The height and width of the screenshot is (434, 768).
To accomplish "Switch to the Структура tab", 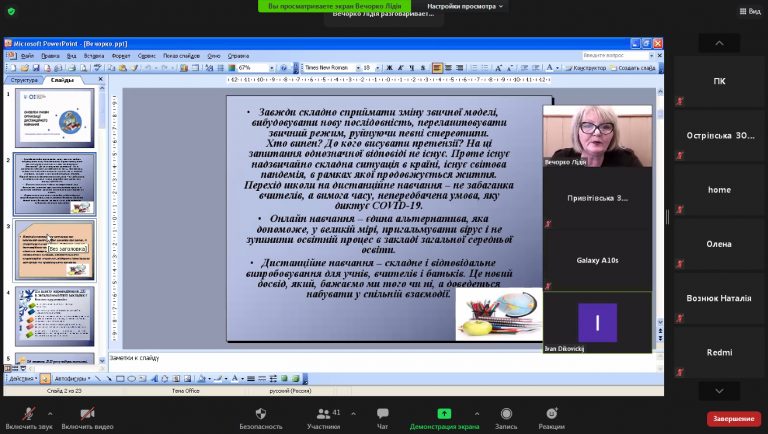I will click(x=23, y=80).
